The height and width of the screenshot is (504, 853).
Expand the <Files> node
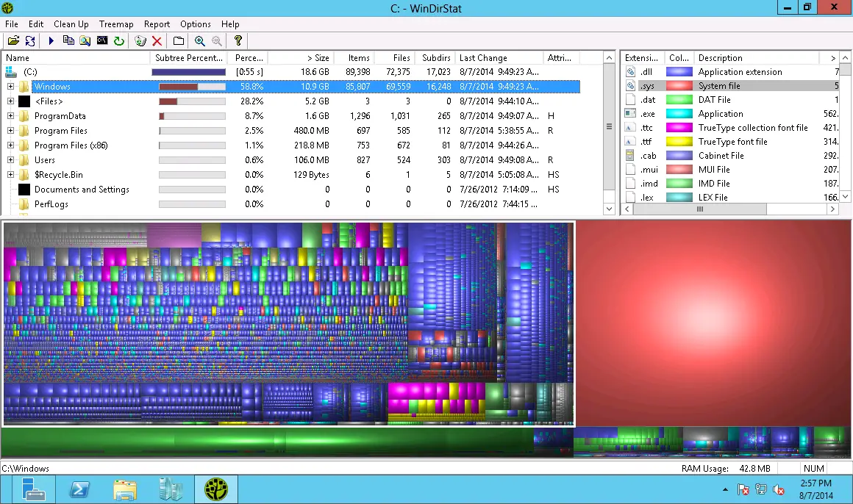[10, 101]
